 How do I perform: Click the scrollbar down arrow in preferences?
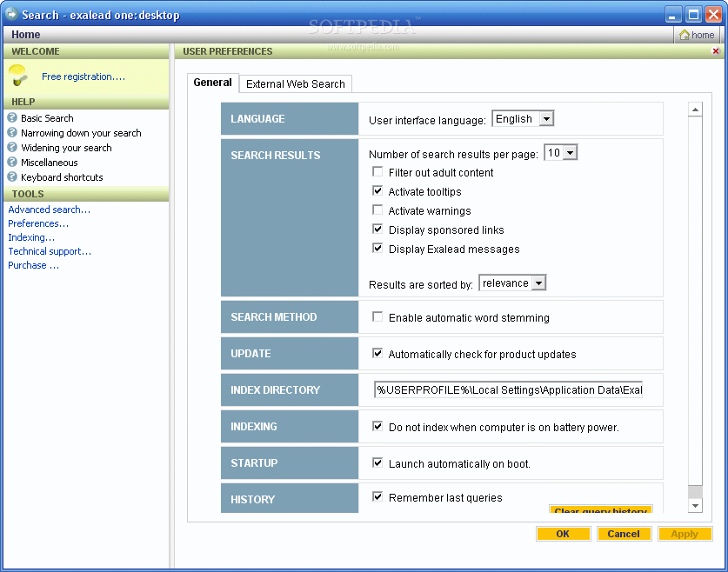(x=695, y=505)
